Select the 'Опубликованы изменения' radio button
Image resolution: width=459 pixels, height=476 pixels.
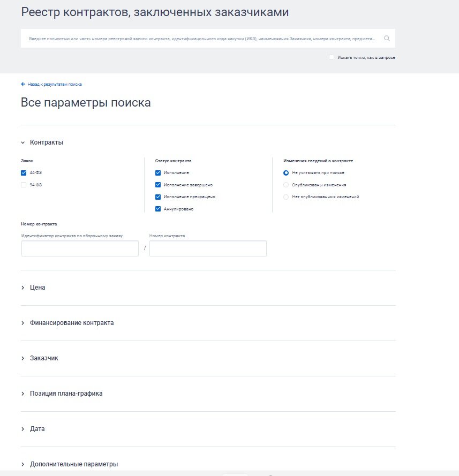click(x=286, y=184)
